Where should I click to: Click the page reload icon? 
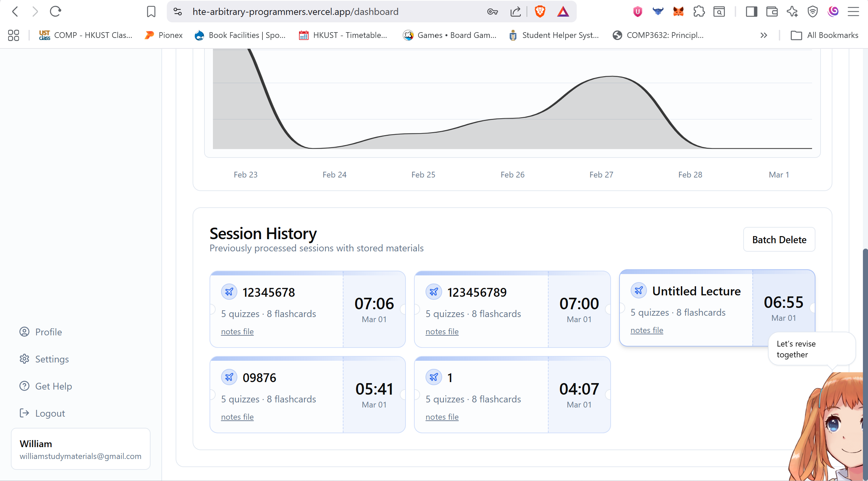[55, 12]
